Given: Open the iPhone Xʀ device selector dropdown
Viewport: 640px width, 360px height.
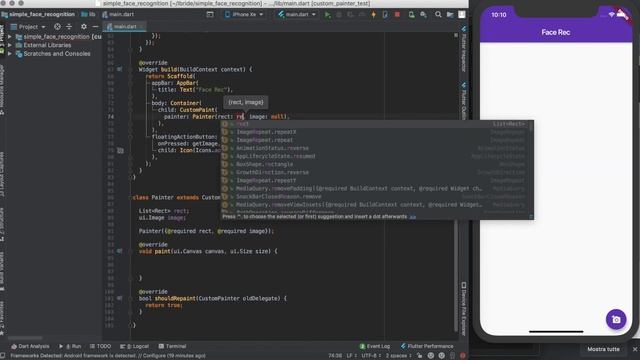Looking at the screenshot, I should 244,14.
